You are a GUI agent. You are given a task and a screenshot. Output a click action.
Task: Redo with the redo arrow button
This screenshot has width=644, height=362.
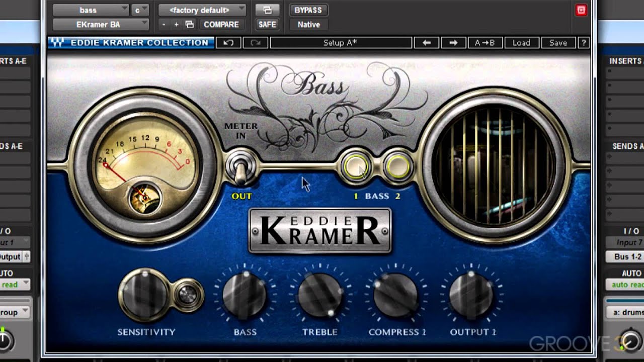coord(255,43)
